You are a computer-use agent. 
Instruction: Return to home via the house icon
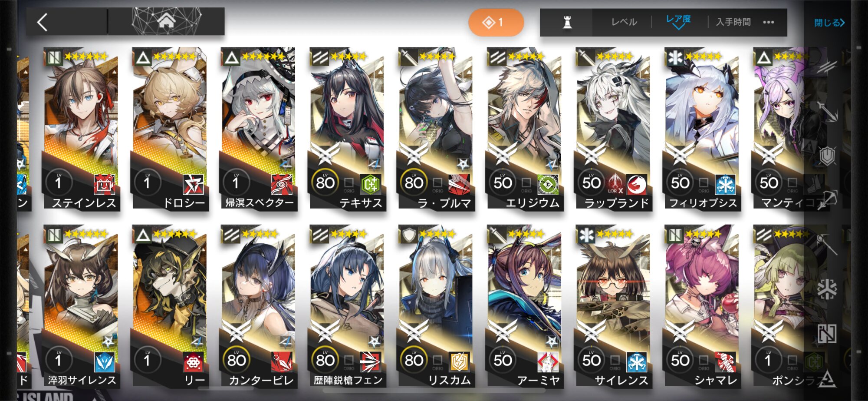pyautogui.click(x=167, y=21)
